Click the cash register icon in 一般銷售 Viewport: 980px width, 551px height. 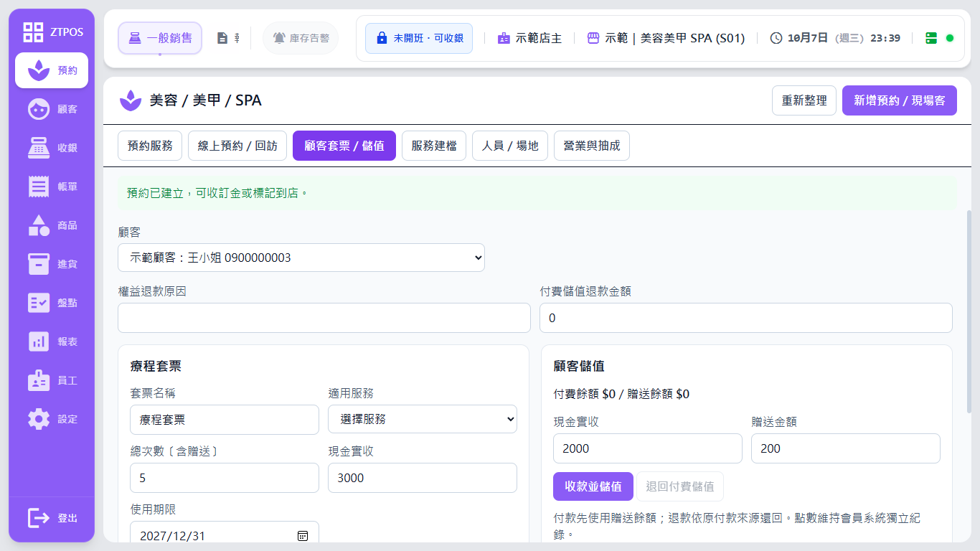click(135, 38)
